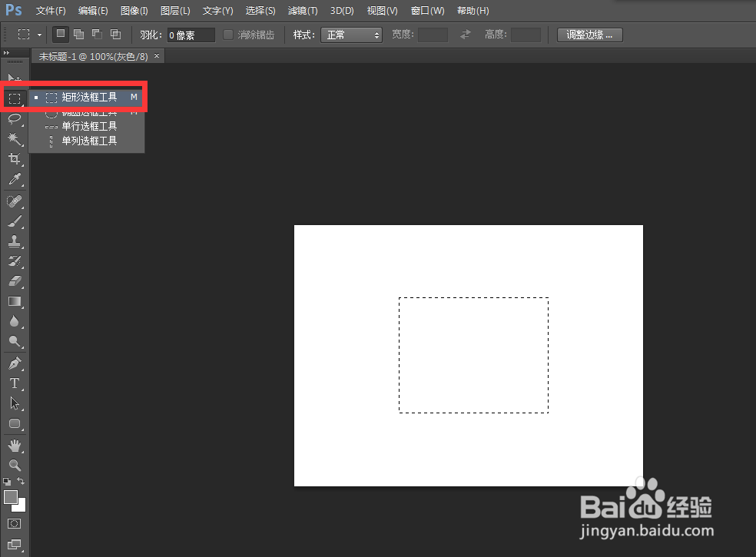This screenshot has height=557, width=756.
Task: Open the background color swatch
Action: 22,507
